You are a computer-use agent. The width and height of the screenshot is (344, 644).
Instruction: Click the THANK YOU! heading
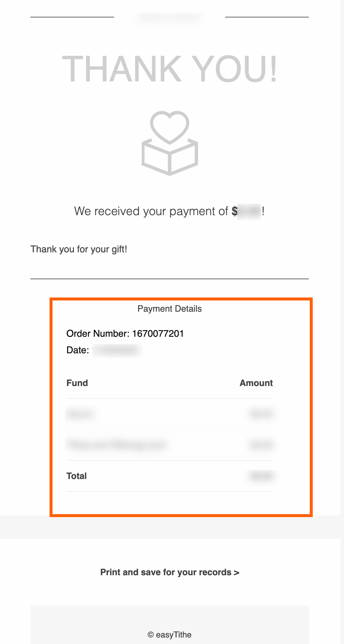tap(170, 69)
